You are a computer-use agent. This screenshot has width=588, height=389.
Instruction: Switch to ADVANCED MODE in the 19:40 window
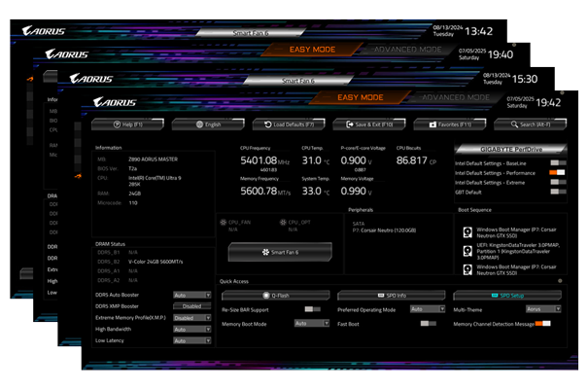pyautogui.click(x=407, y=50)
